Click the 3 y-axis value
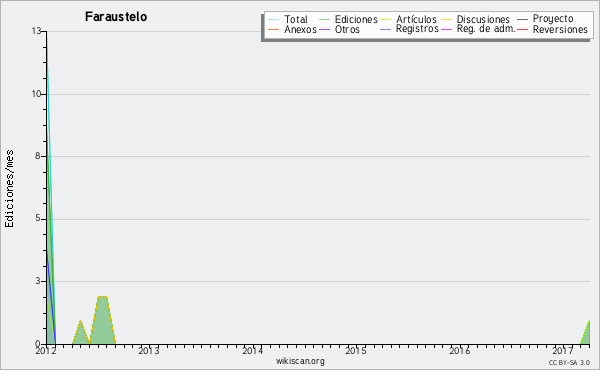 [x=38, y=281]
